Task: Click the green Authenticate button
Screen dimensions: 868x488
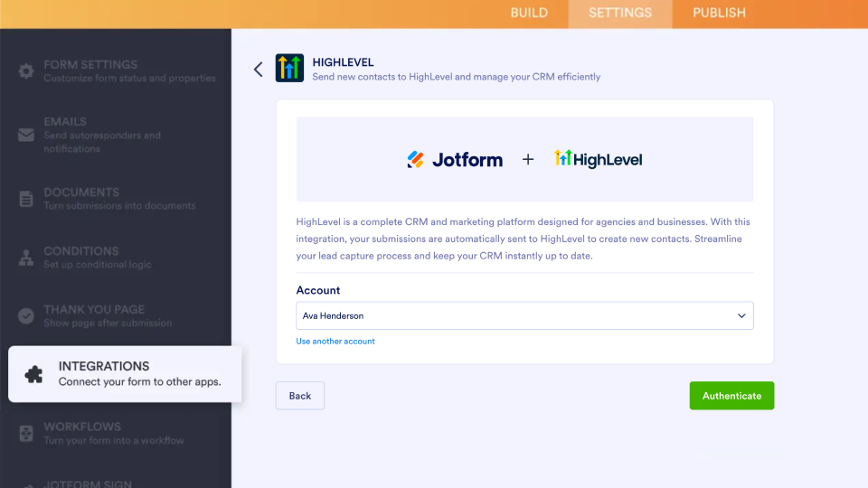Action: tap(731, 396)
